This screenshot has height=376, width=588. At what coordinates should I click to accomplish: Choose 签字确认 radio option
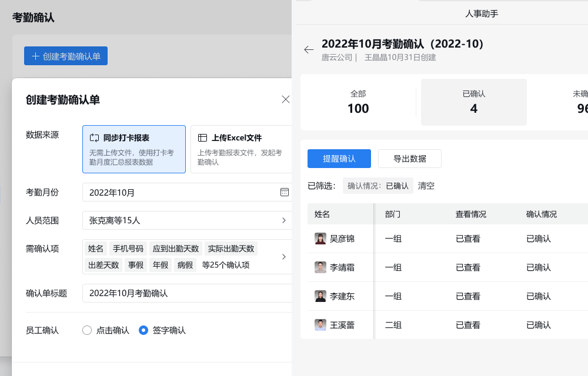pos(143,330)
